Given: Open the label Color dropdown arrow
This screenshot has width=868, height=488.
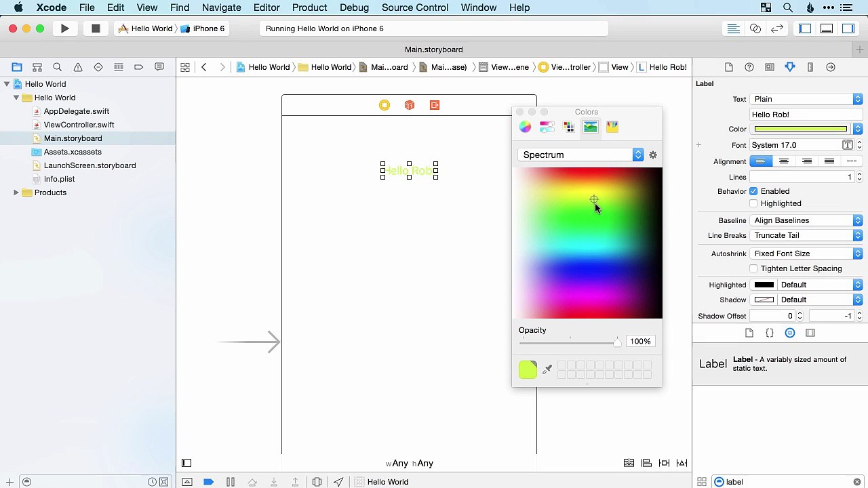Looking at the screenshot, I should 858,129.
